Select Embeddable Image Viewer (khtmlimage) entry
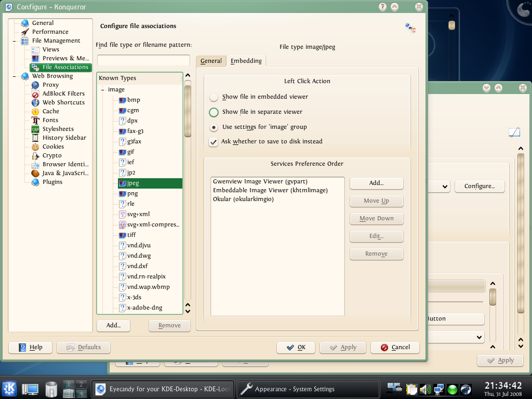 click(270, 190)
